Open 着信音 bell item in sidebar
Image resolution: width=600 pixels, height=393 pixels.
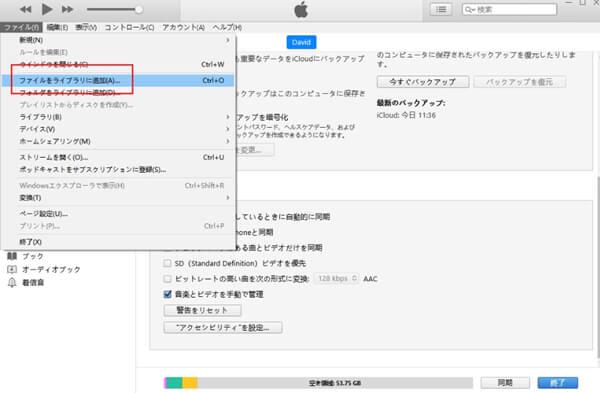(x=25, y=283)
